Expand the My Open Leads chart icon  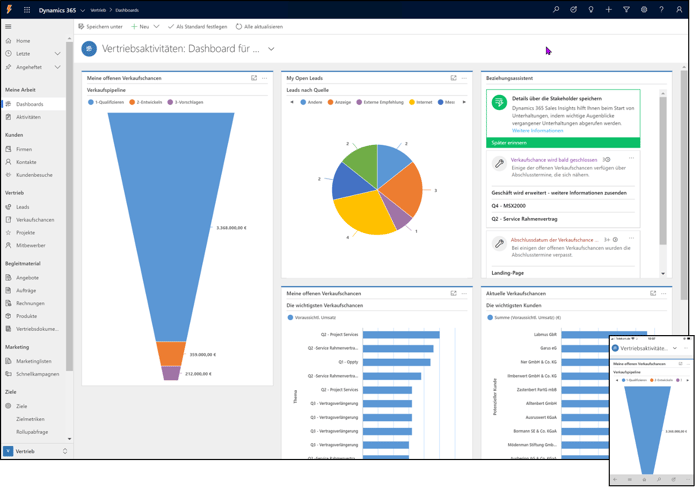point(454,78)
